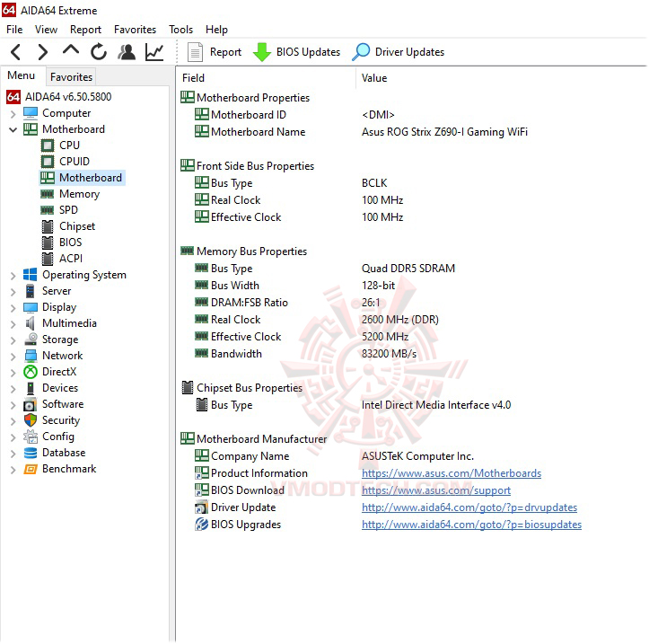
Task: Click the Operating System Windows icon
Action: pos(31,275)
